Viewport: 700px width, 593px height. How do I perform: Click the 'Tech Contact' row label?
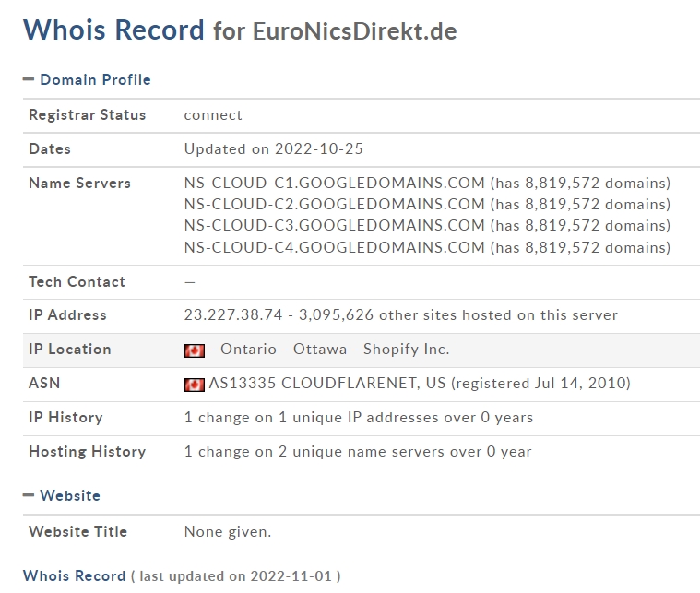pyautogui.click(x=77, y=282)
